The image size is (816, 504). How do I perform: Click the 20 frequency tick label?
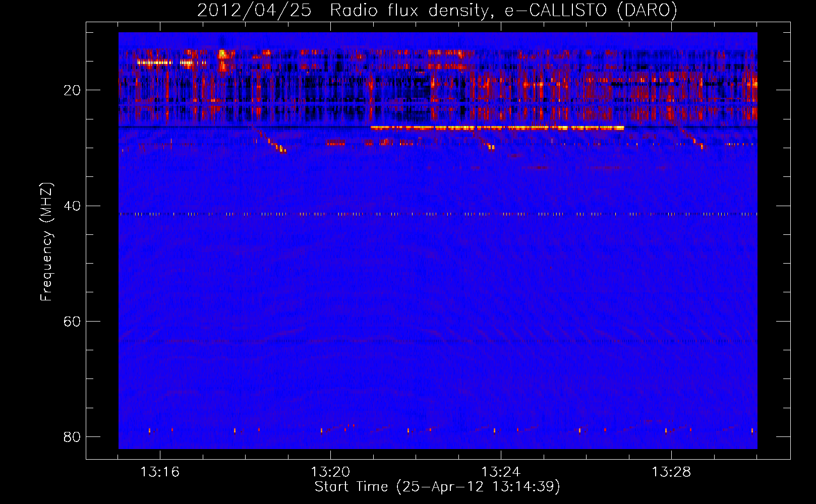[72, 90]
